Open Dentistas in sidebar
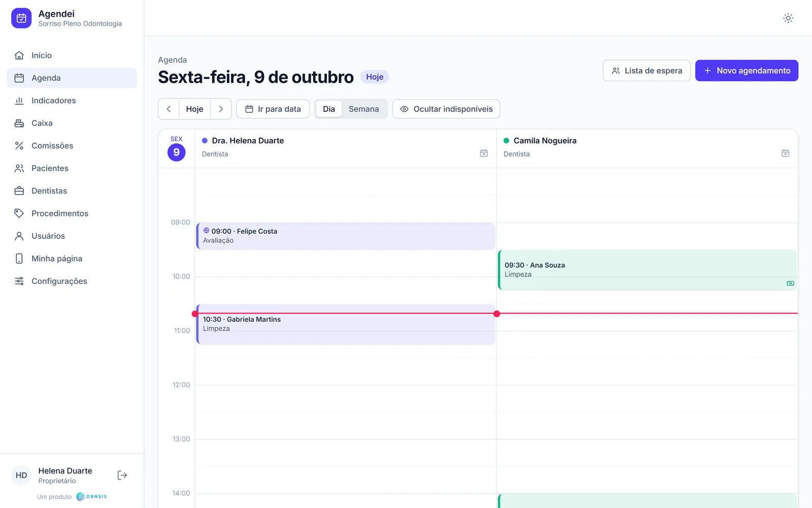812x508 pixels. [x=72, y=191]
